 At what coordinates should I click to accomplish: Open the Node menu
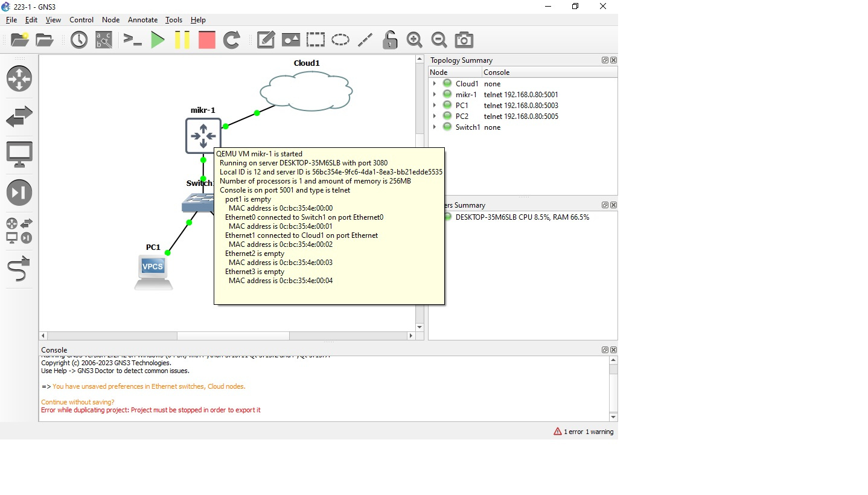(111, 20)
